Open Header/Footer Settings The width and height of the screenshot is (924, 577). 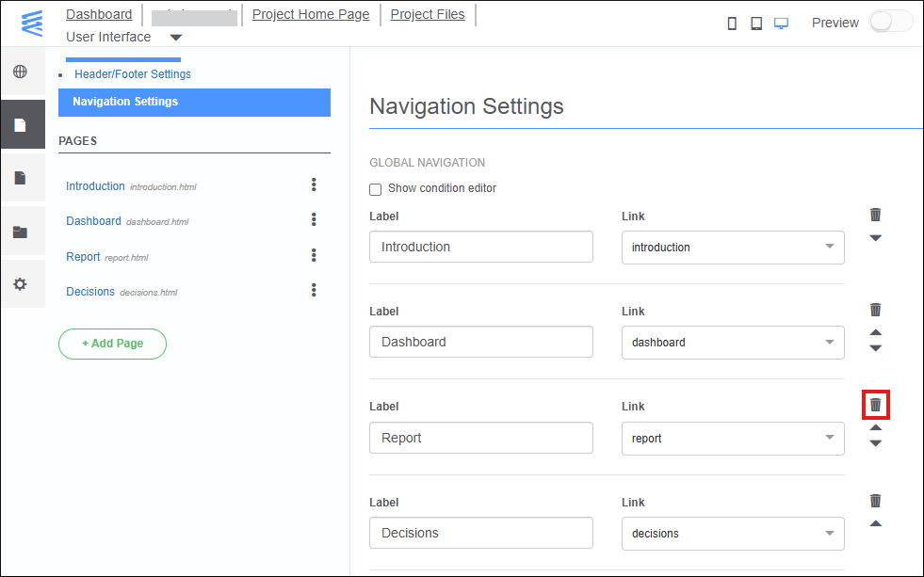(x=131, y=73)
